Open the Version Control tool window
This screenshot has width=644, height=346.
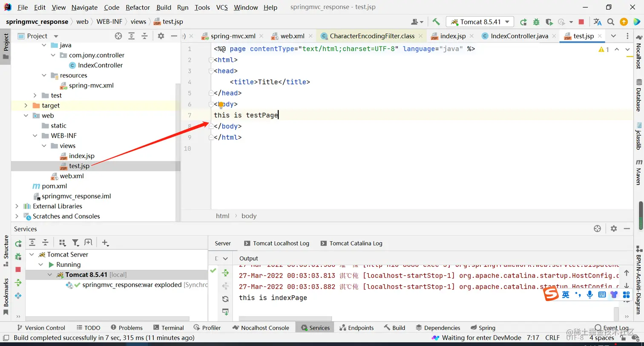40,328
